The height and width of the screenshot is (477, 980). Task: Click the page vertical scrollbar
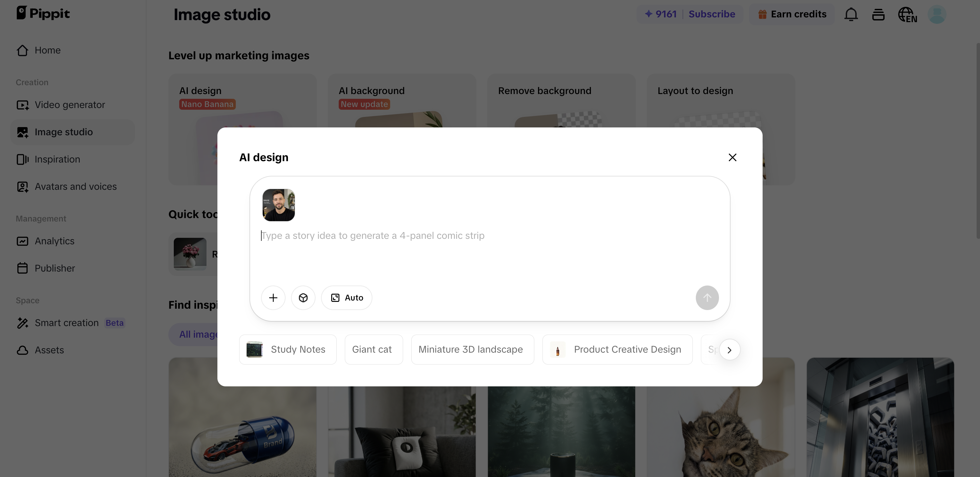[978, 141]
